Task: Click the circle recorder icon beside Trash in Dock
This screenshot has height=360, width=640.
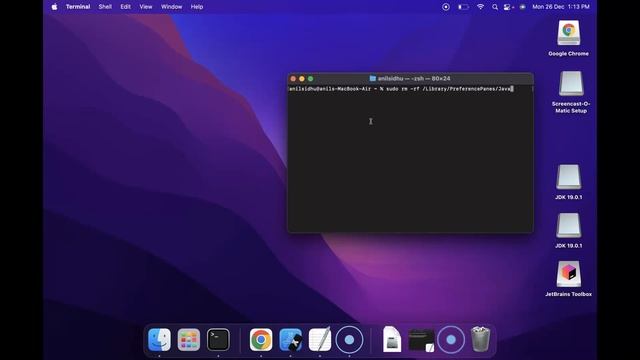Action: 451,340
